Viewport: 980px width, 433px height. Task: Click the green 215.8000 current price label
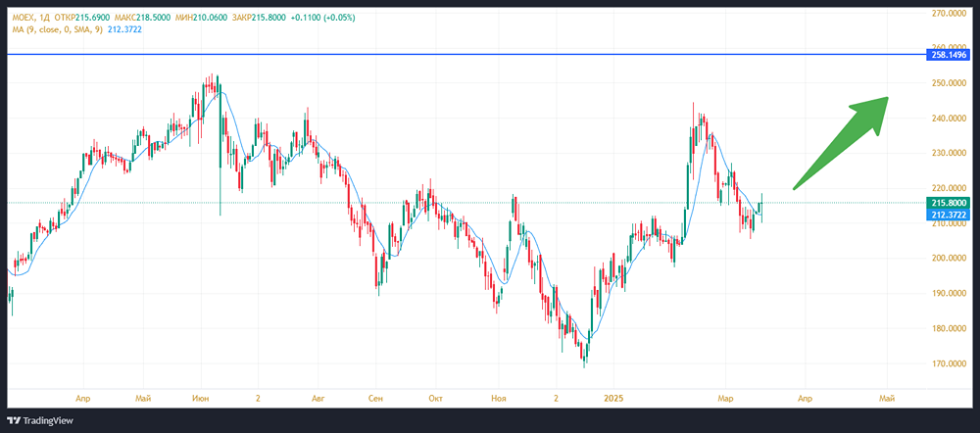(x=950, y=202)
